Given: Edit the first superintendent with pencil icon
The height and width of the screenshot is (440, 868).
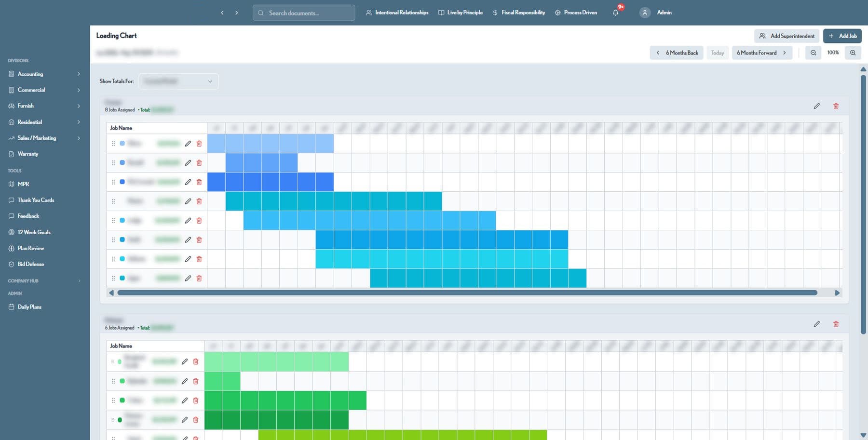Looking at the screenshot, I should tap(816, 106).
